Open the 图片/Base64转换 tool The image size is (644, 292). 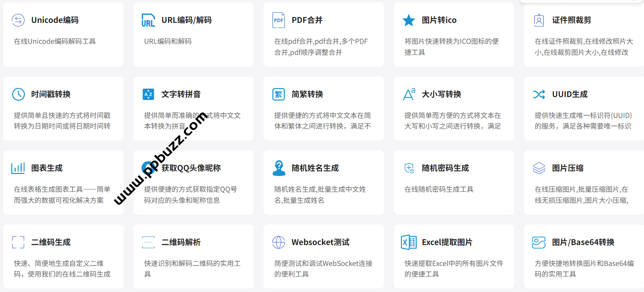(x=583, y=242)
